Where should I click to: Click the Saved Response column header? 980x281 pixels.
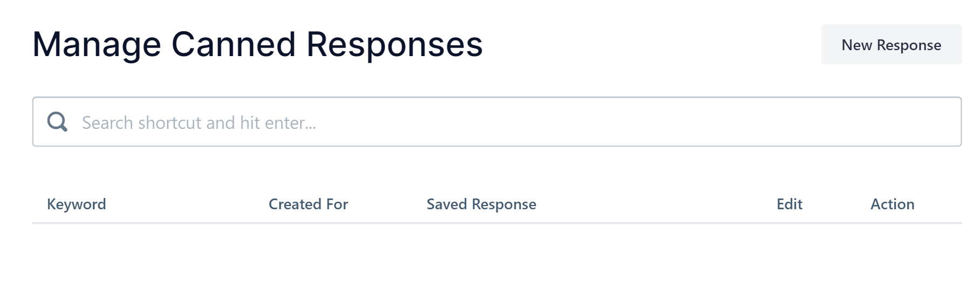481,204
